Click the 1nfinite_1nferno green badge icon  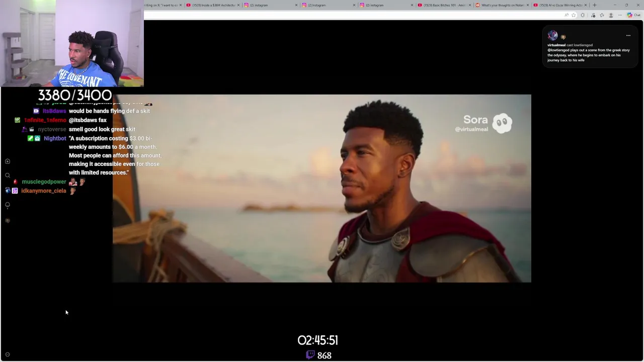pos(17,120)
